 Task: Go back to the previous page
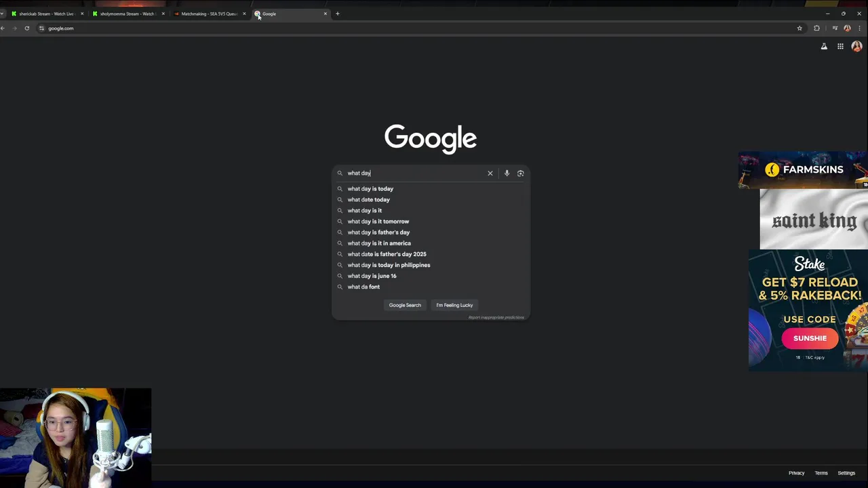3,28
